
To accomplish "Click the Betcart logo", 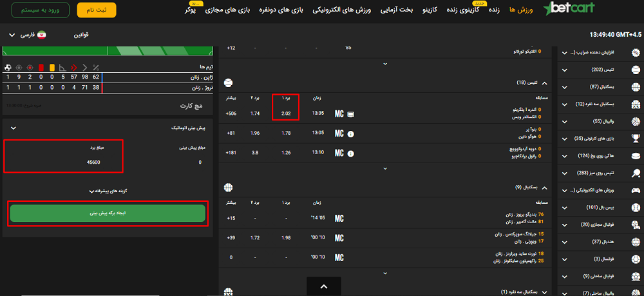I will click(x=569, y=9).
